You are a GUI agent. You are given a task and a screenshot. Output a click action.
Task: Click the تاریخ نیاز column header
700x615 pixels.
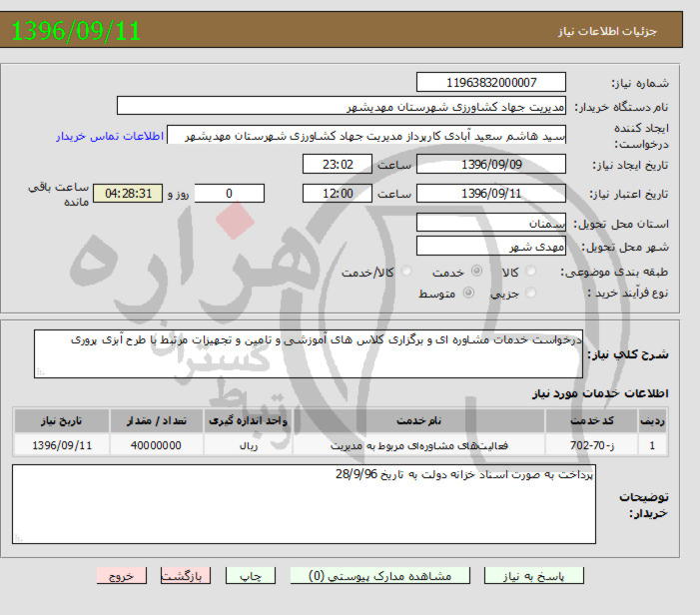click(x=62, y=420)
